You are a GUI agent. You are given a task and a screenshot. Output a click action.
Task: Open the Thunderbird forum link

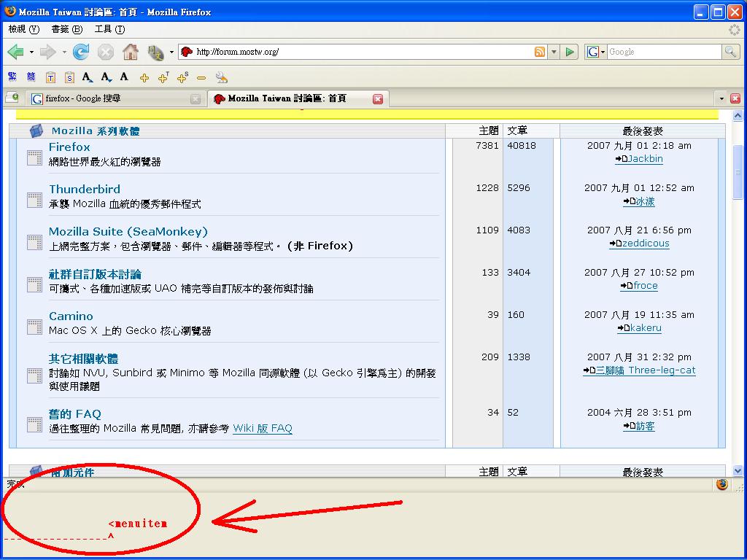(x=85, y=189)
